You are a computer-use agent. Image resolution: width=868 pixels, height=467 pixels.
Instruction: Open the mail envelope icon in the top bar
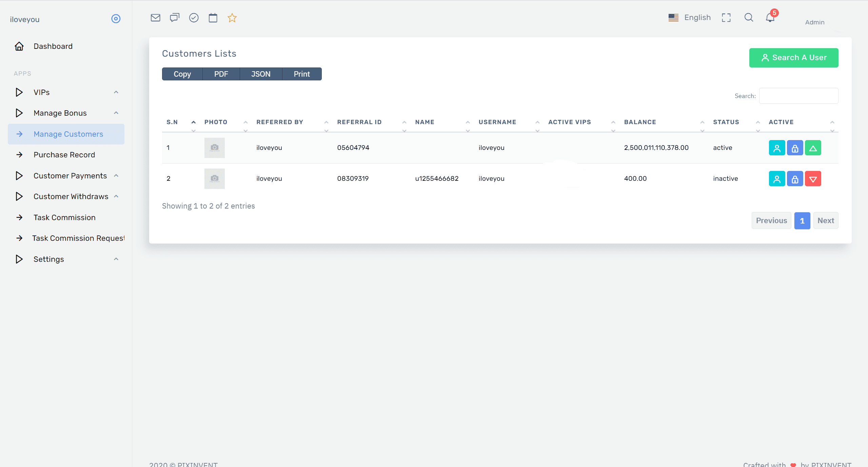point(155,18)
